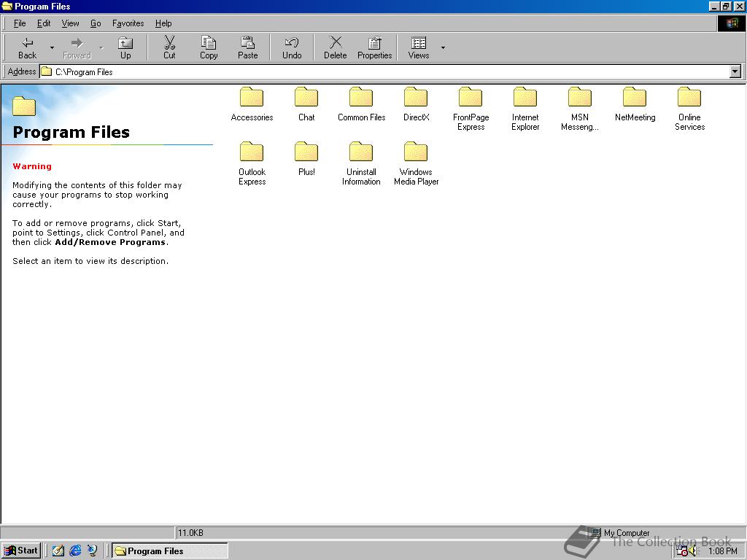Expand the Views dropdown arrow
Image resolution: width=747 pixels, height=560 pixels.
(x=443, y=47)
